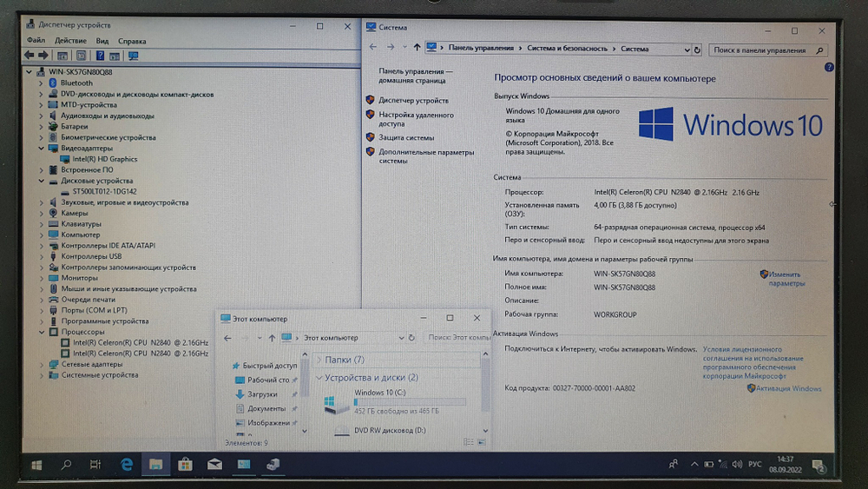Click Панель управления домашняя страница link
This screenshot has width=868, height=489.
coord(415,76)
